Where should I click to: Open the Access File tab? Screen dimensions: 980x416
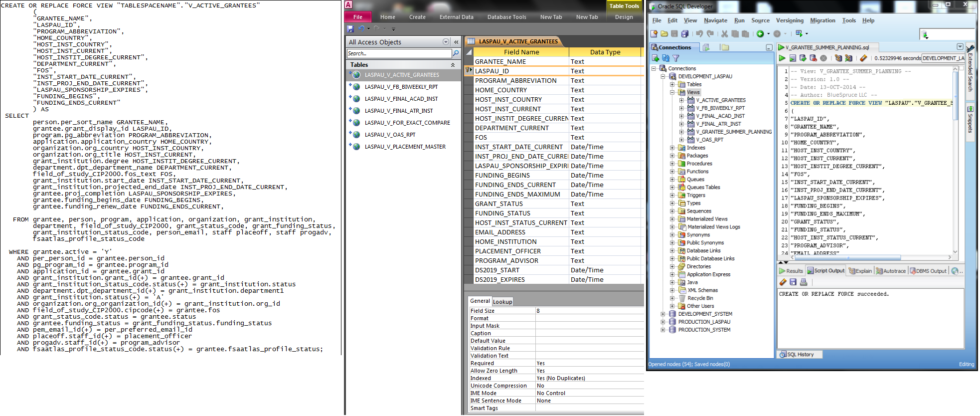(x=358, y=17)
